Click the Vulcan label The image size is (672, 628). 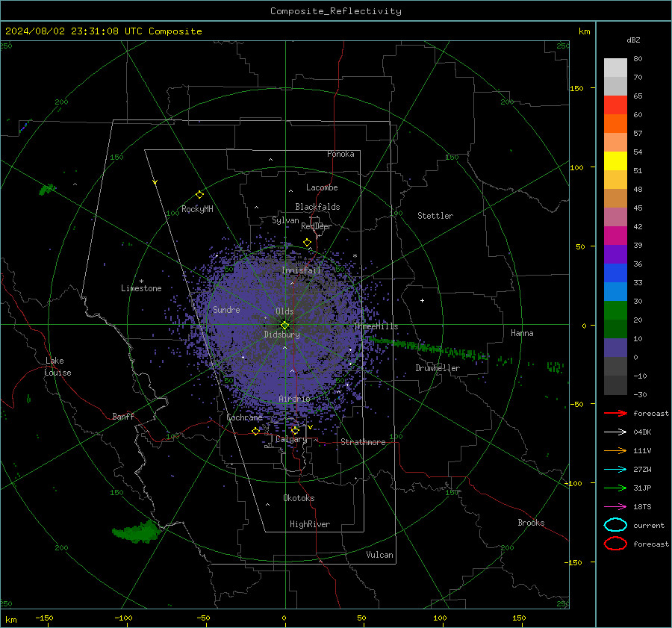coord(379,555)
